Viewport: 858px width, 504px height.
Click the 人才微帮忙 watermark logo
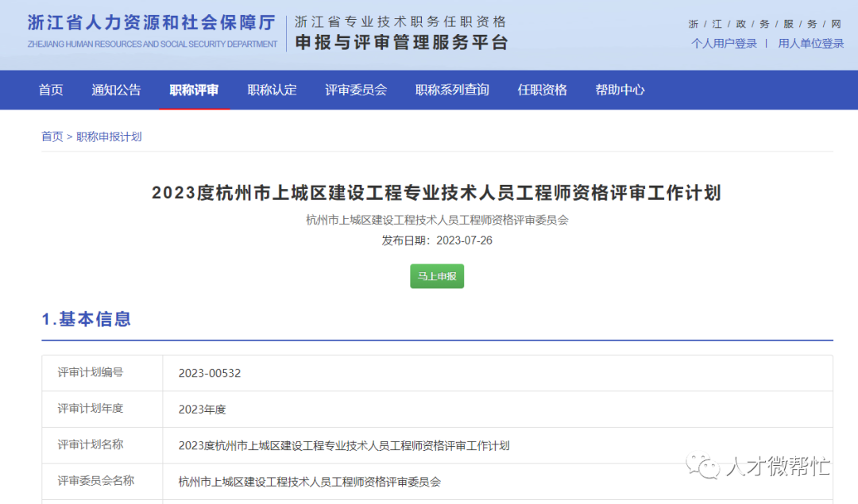759,468
